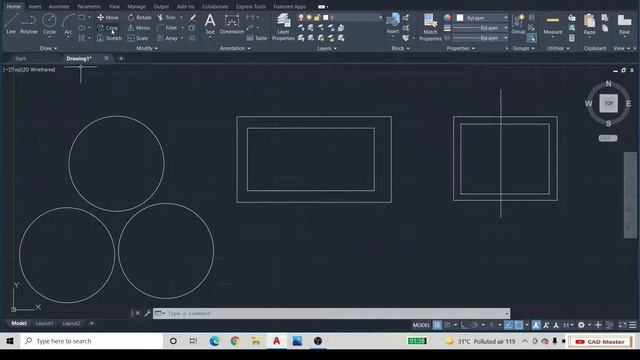The width and height of the screenshot is (640, 360).
Task: Expand the Annotation panel
Action: click(235, 48)
